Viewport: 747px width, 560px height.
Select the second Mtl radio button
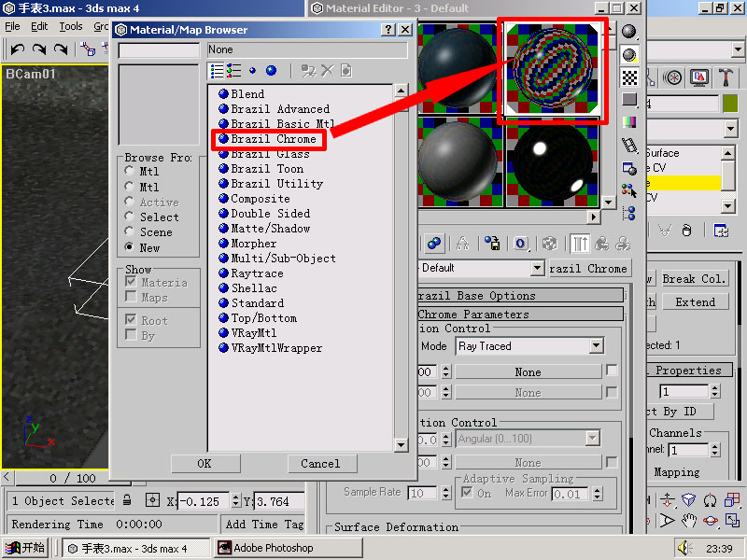129,186
